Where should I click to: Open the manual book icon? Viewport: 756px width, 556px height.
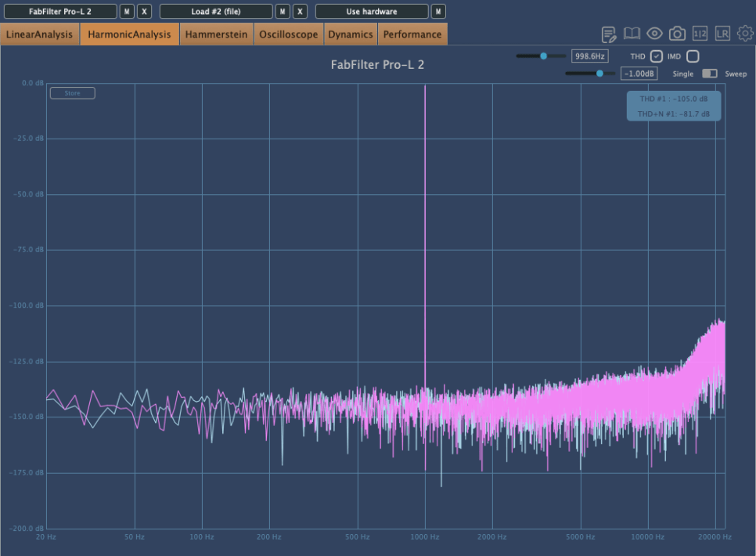[632, 34]
